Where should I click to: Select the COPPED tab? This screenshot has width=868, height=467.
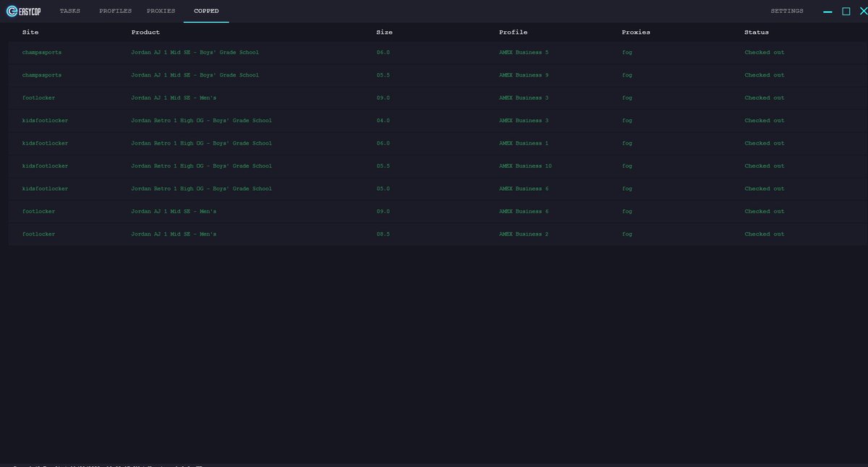(x=206, y=12)
